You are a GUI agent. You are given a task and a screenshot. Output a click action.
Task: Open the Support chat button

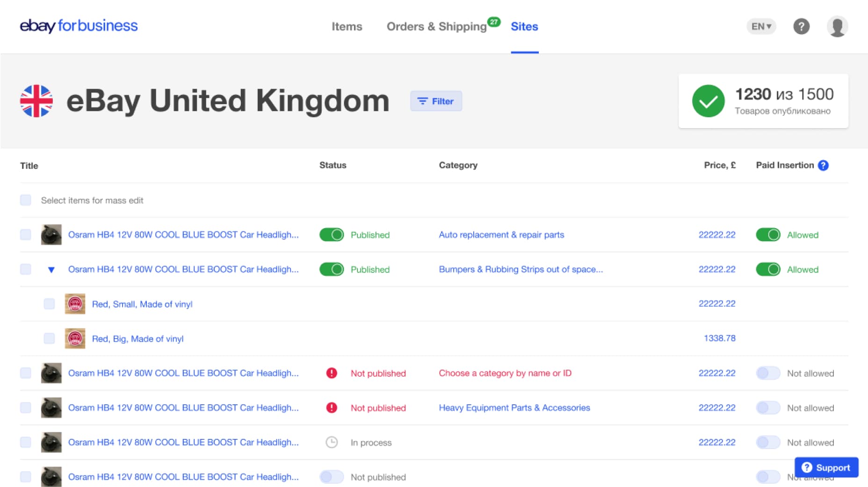coord(826,467)
